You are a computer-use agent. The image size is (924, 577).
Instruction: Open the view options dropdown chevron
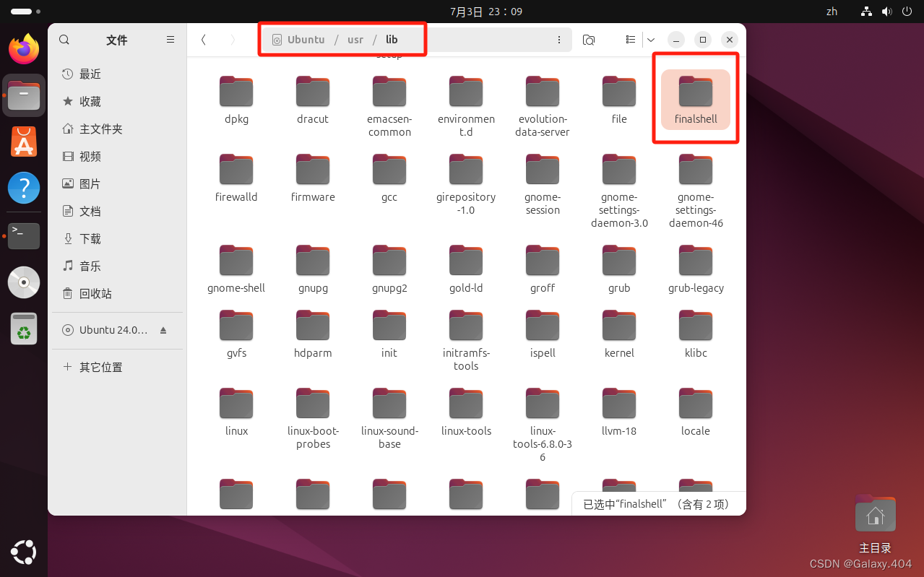click(x=649, y=40)
